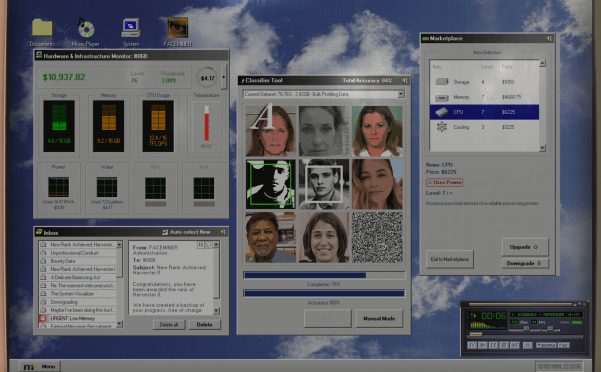The height and width of the screenshot is (372, 601).
Task: Click the Manual Mode button
Action: [x=379, y=318]
